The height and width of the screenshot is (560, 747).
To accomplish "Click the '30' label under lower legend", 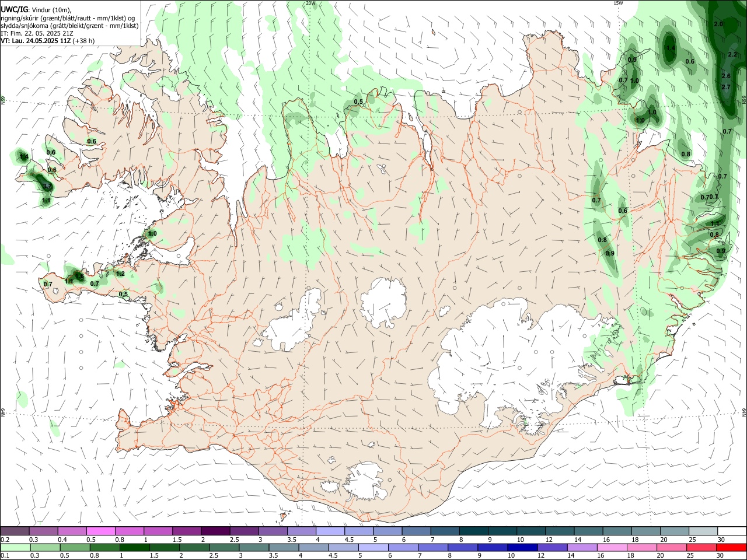I will click(x=720, y=555).
